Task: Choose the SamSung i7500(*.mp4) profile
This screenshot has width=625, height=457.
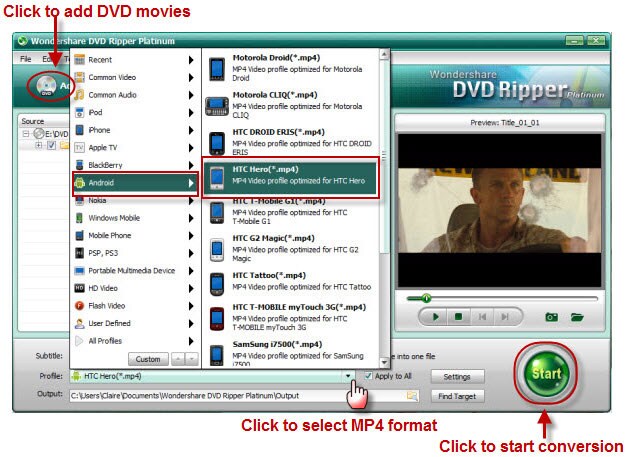Action: tap(291, 354)
